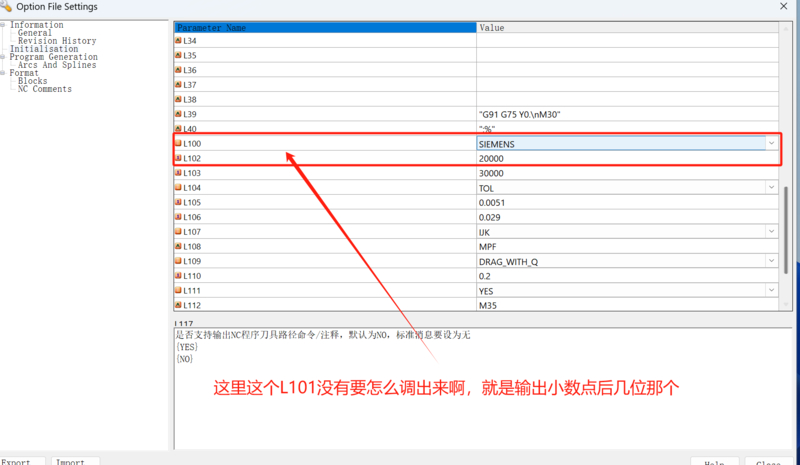Select the L110 parameter name

tap(192, 276)
